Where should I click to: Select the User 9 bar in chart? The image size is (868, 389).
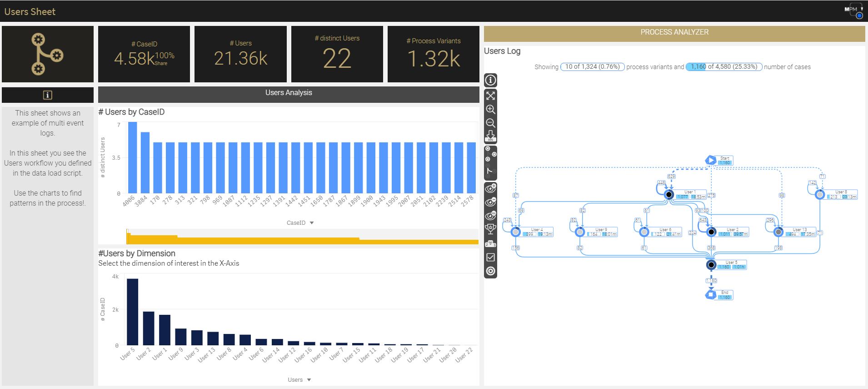(181, 337)
